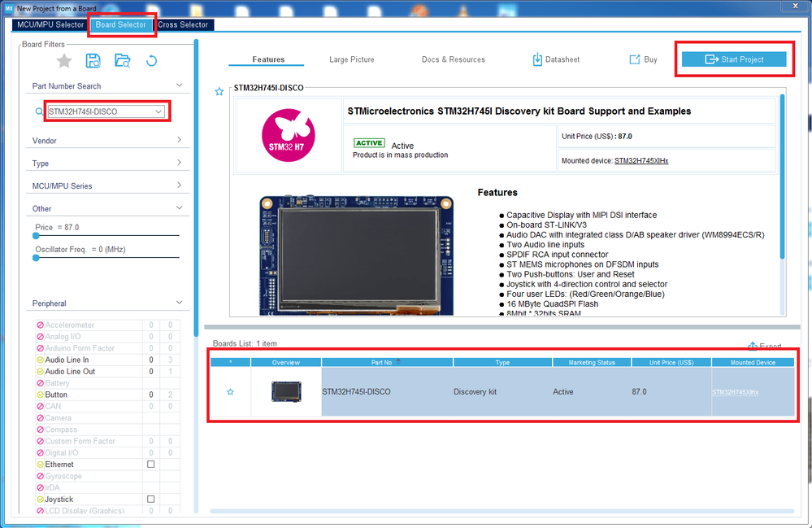
Task: Click Joystick peripheral status icon
Action: (41, 500)
